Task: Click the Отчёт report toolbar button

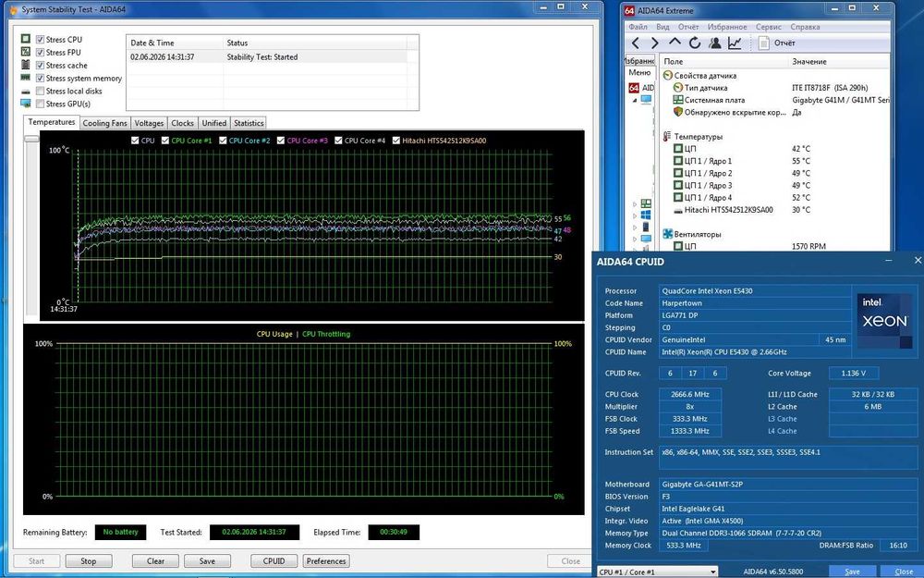Action: point(777,43)
